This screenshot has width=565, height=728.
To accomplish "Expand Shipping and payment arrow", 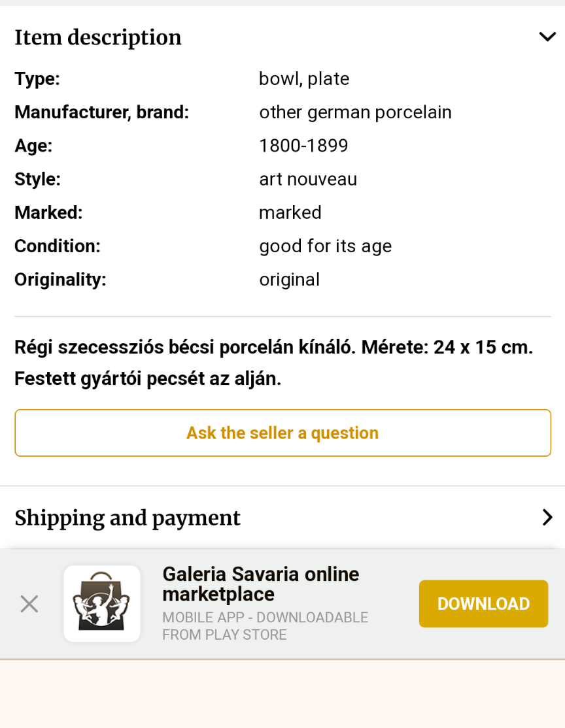I will click(547, 518).
